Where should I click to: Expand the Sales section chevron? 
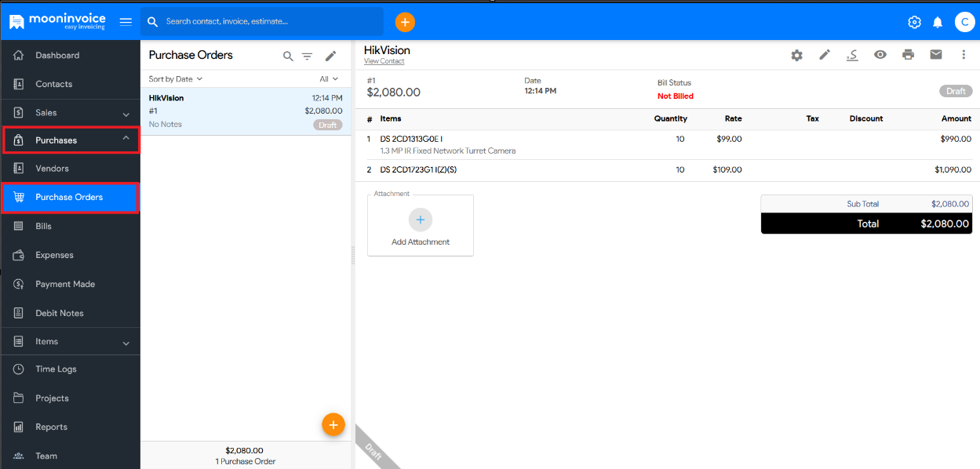126,114
